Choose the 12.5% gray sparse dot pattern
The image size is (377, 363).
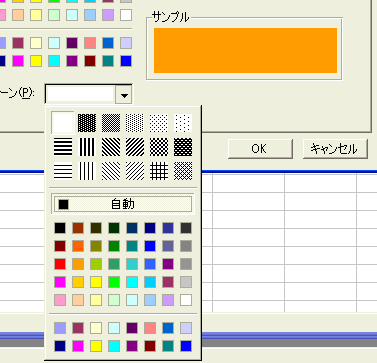[159, 123]
